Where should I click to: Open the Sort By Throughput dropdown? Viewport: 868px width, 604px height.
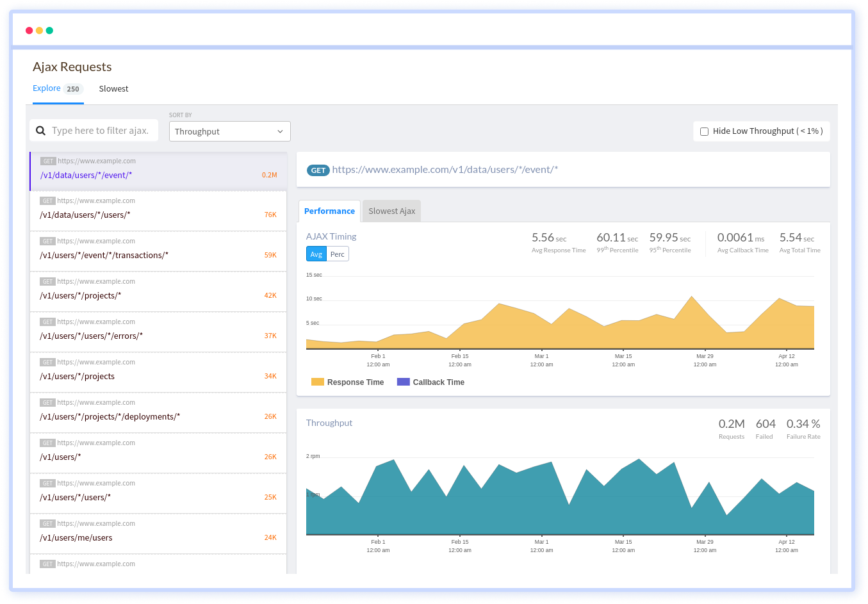(229, 131)
